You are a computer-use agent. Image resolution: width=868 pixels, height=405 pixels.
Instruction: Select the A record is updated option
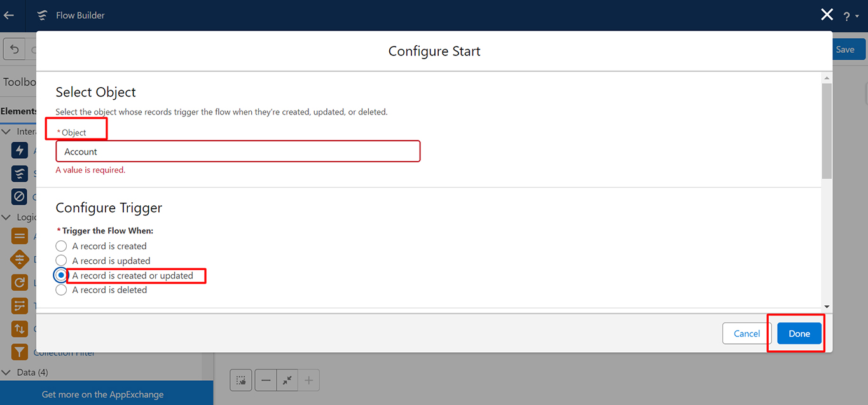pos(61,261)
